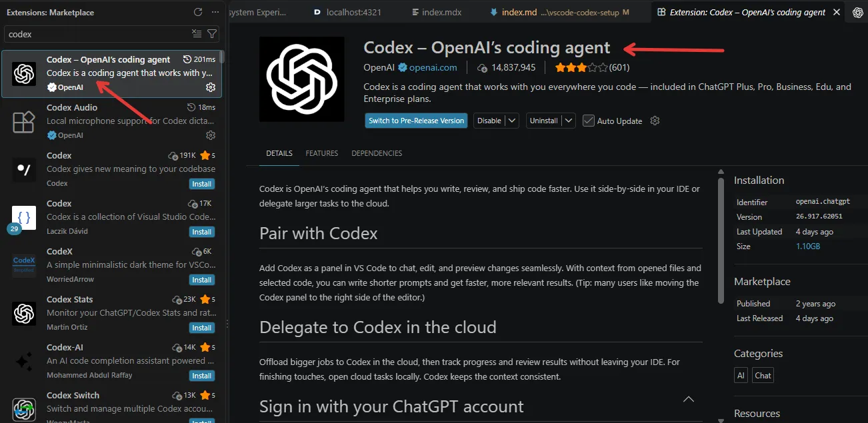Click the verified publisher badge beside openai.com
Image resolution: width=868 pixels, height=423 pixels.
point(403,67)
